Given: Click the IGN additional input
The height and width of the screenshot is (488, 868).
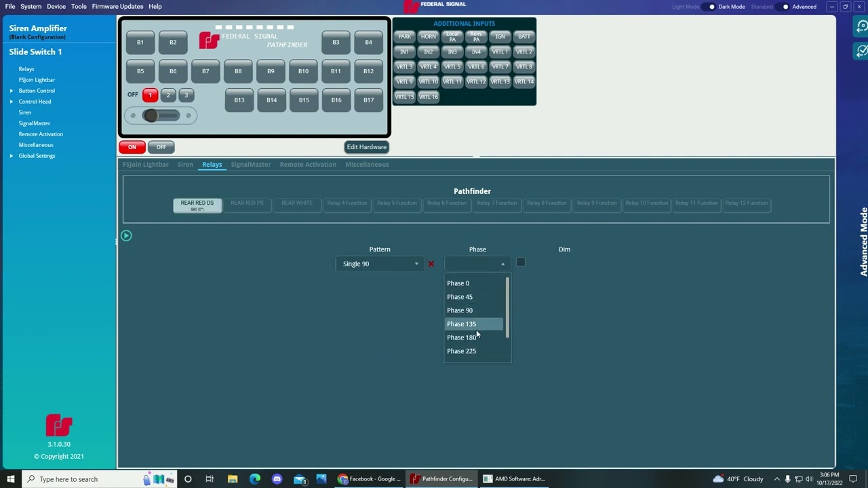Looking at the screenshot, I should (500, 37).
